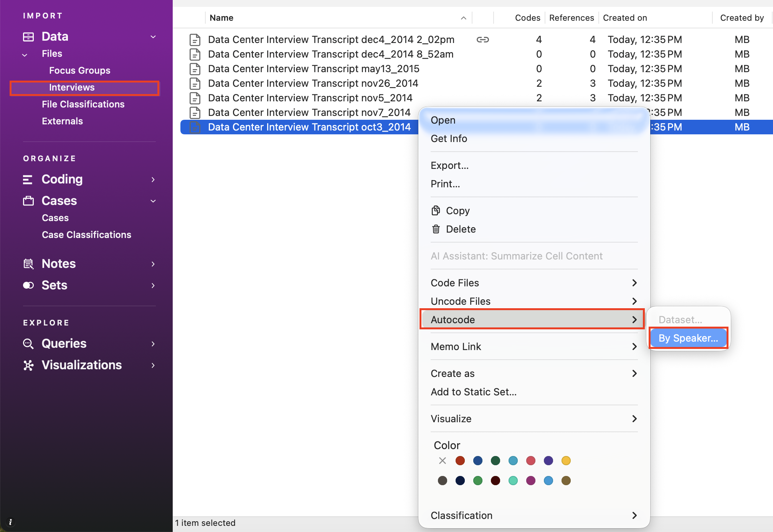This screenshot has width=773, height=532.
Task: Collapse the Cases section chevron
Action: click(153, 201)
